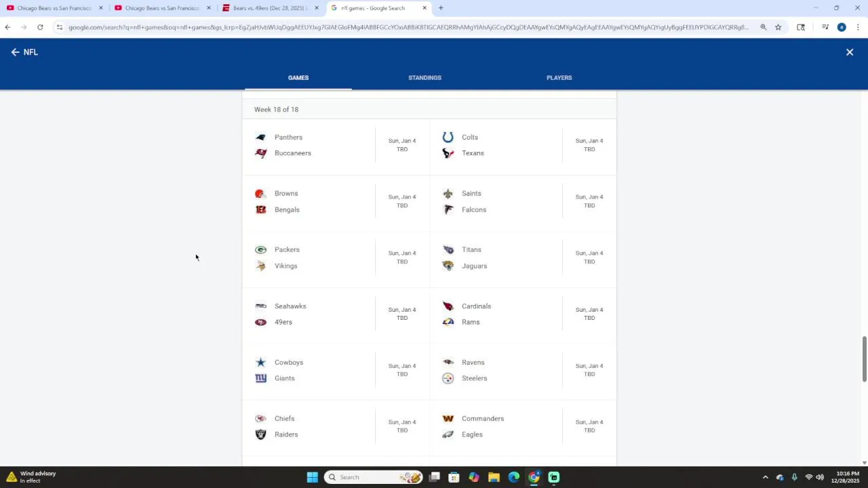
Task: Select the Eagles team name
Action: 472,434
